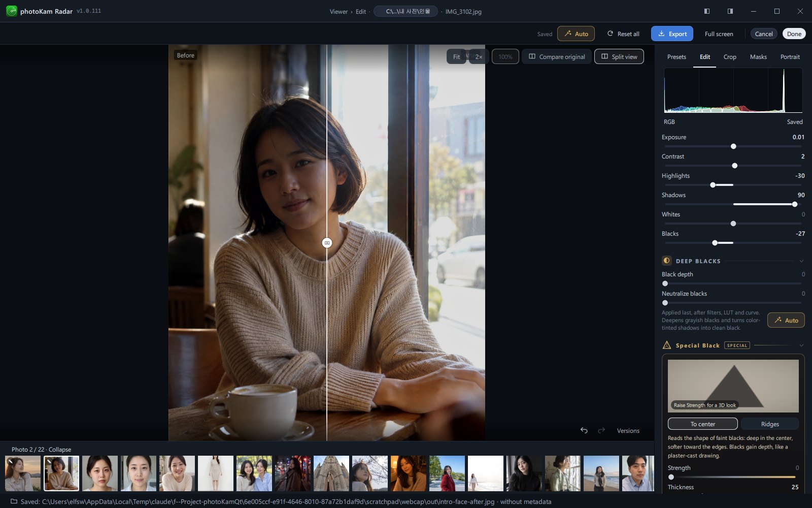Toggle the right panel layout icon in title bar
This screenshot has width=812, height=508.
click(x=730, y=11)
